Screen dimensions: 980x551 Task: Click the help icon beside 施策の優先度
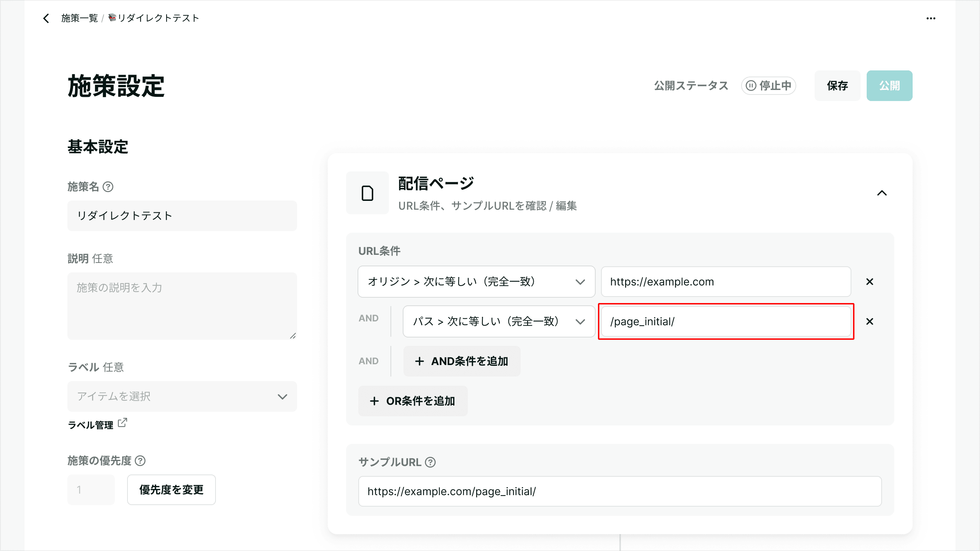140,461
